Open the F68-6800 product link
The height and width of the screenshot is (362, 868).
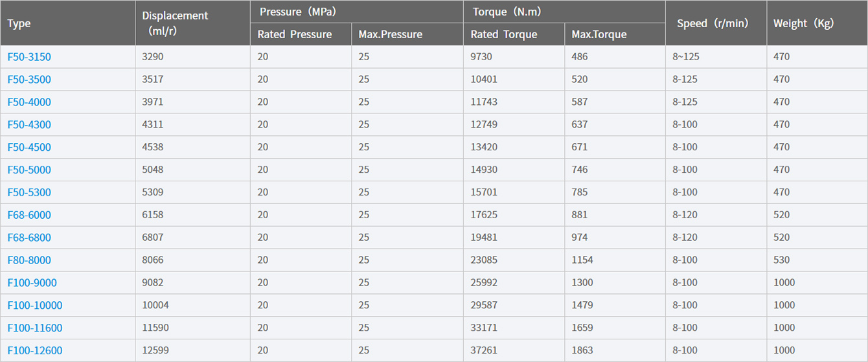(x=29, y=238)
